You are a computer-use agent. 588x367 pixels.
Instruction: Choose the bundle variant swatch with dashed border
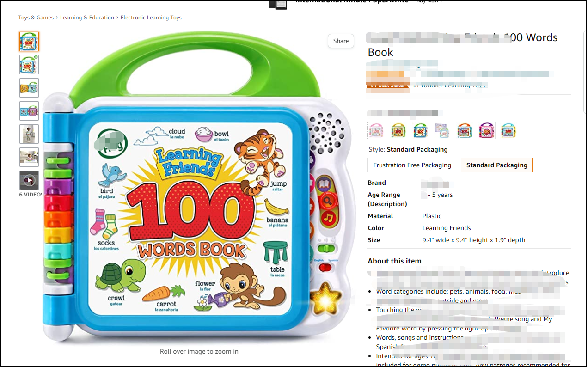[x=442, y=130]
